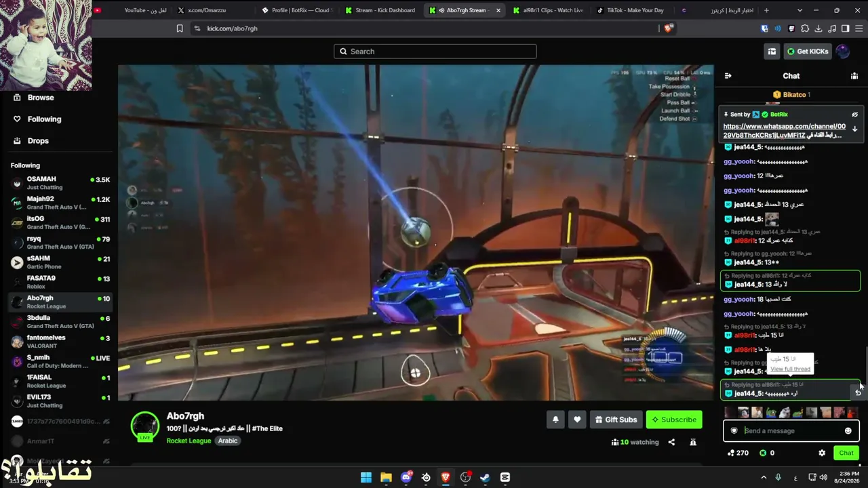868x488 pixels.
Task: Open File Explorer from the taskbar
Action: (386, 477)
